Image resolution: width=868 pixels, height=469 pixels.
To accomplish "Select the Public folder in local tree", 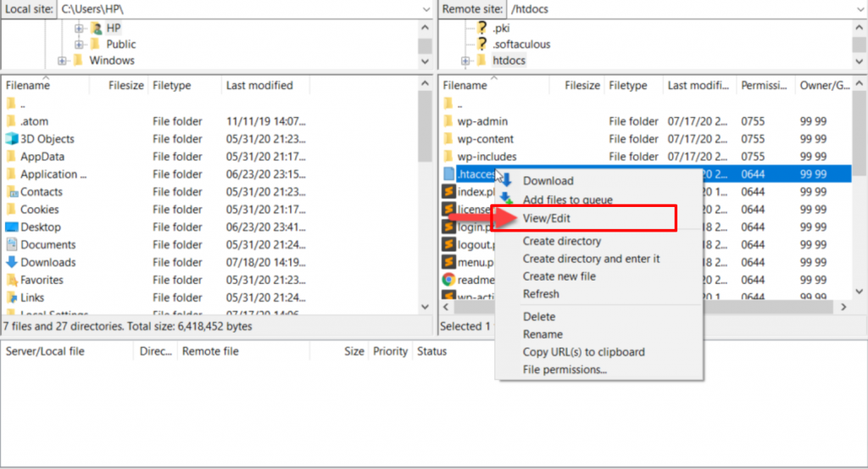I will pos(120,44).
